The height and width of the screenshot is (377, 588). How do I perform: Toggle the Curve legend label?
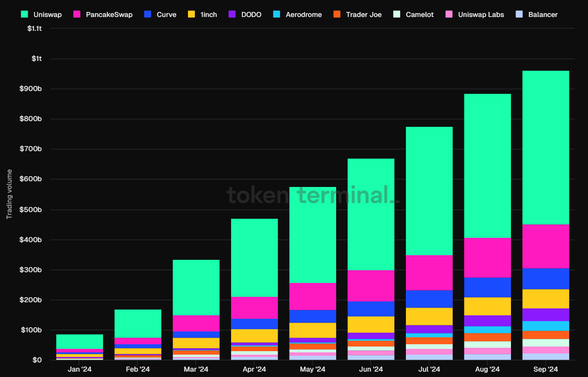coord(166,15)
